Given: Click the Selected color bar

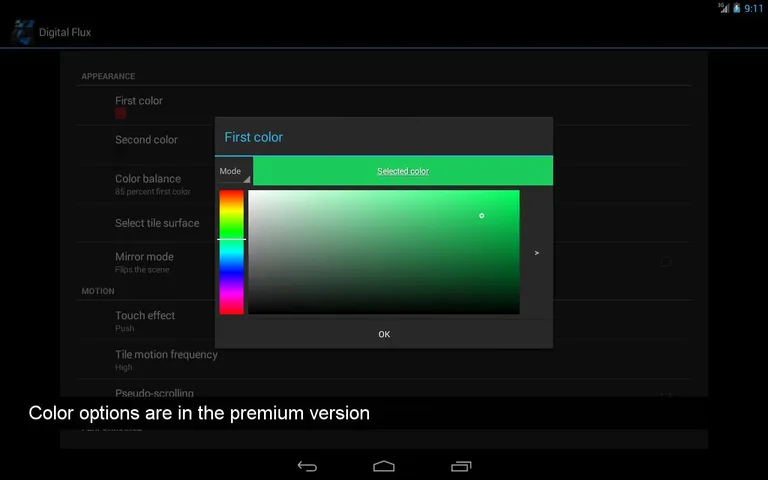Looking at the screenshot, I should click(x=403, y=171).
